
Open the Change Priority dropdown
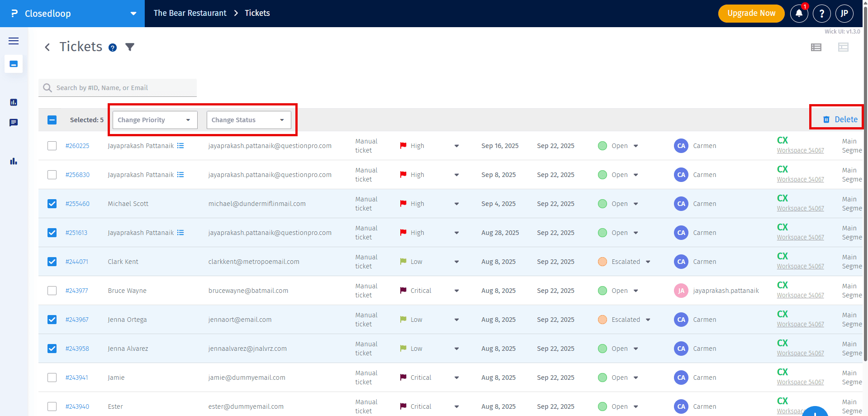pos(155,120)
